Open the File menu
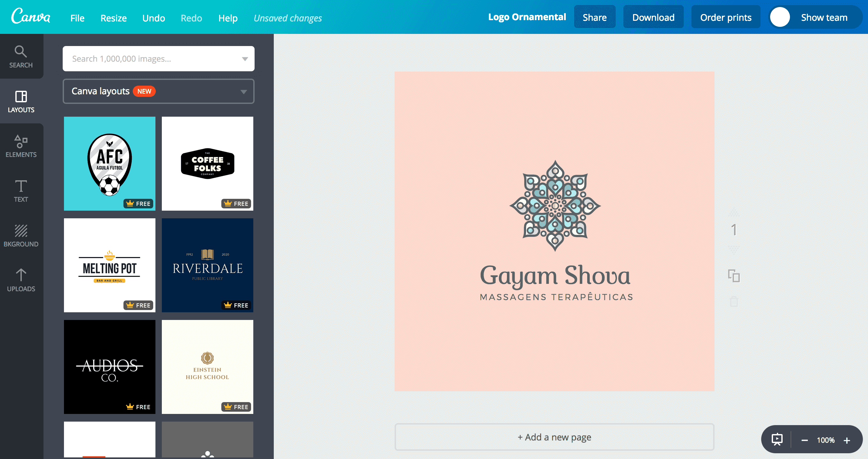 tap(77, 18)
